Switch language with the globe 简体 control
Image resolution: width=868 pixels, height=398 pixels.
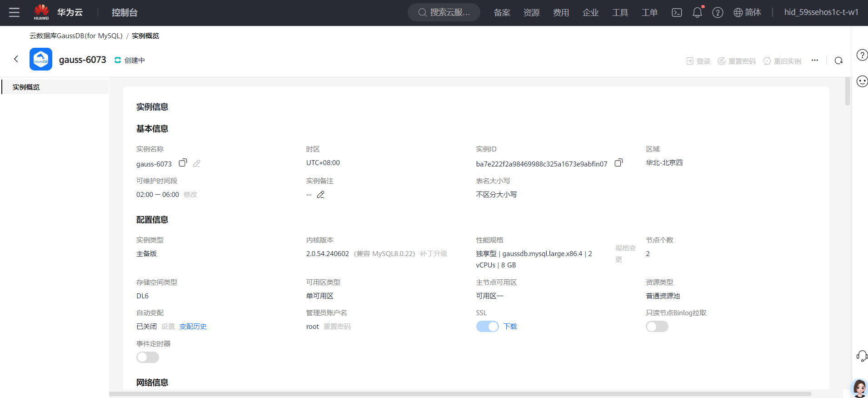[747, 12]
